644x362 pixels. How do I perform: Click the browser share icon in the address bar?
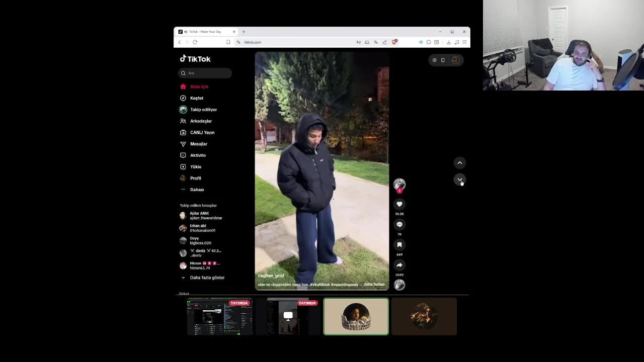click(x=385, y=42)
